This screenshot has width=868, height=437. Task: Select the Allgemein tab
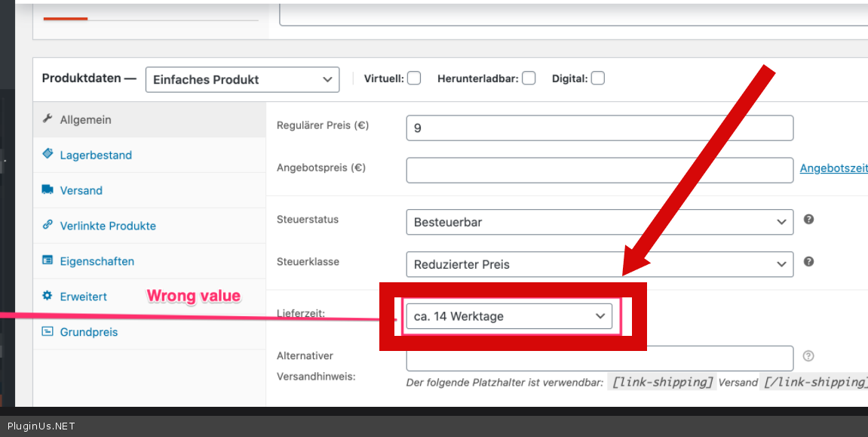point(149,120)
